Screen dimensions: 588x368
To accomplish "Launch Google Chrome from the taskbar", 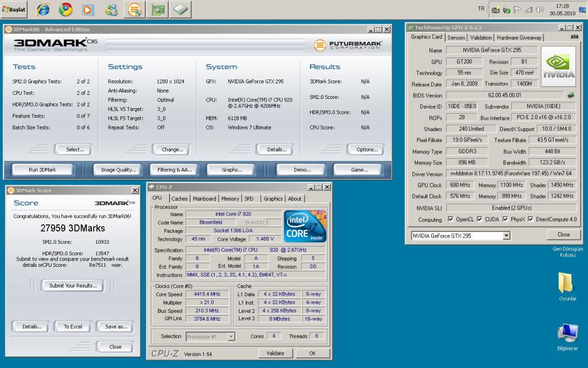I will [x=65, y=9].
